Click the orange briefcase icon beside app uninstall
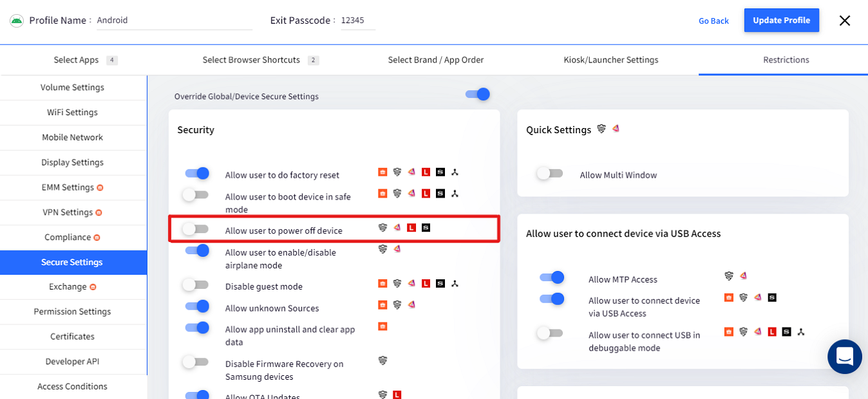868x399 pixels. coord(382,326)
